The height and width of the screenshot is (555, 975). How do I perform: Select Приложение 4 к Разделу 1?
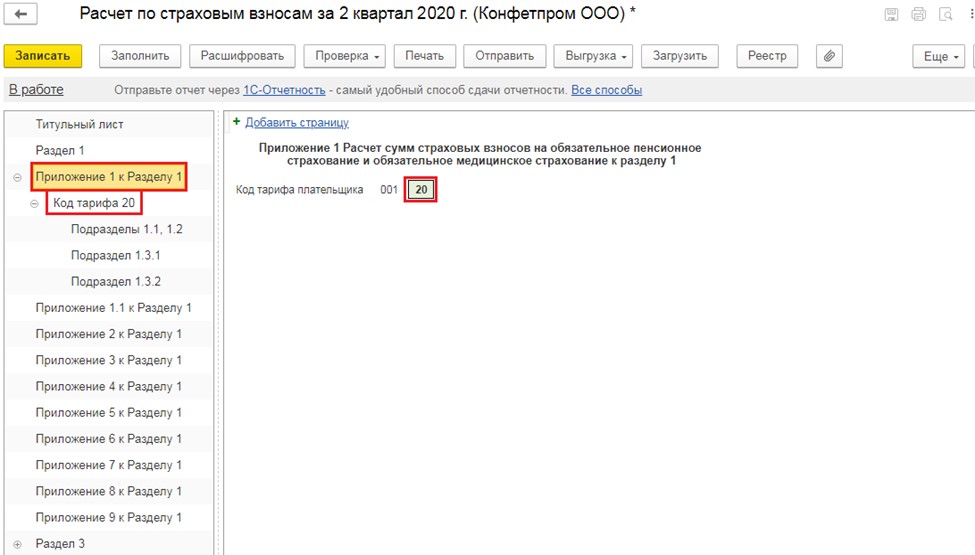109,387
